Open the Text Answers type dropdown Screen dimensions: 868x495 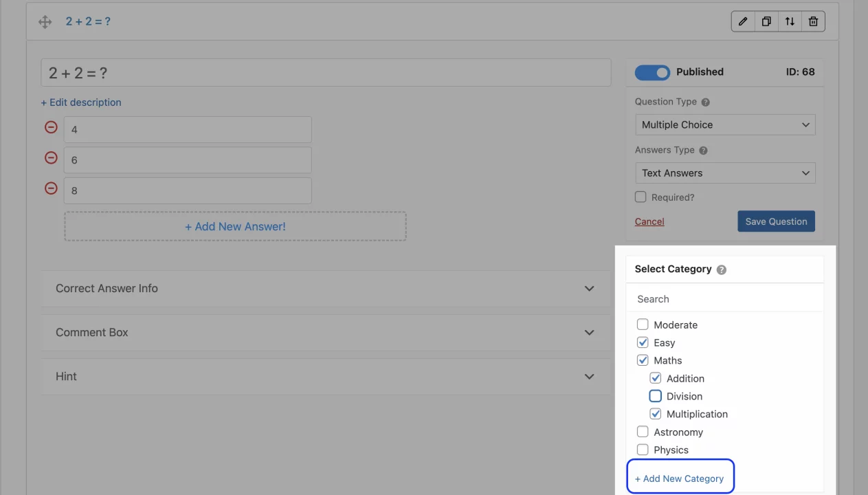click(725, 173)
